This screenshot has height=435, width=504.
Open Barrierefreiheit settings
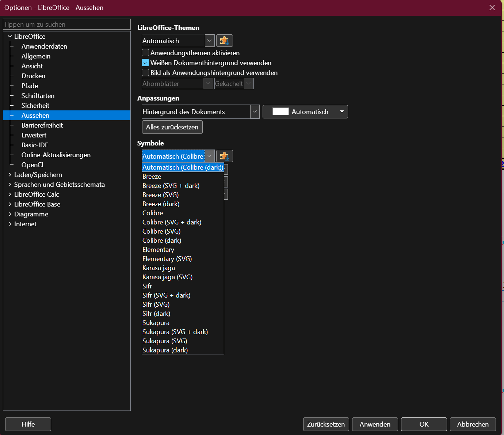coord(42,125)
